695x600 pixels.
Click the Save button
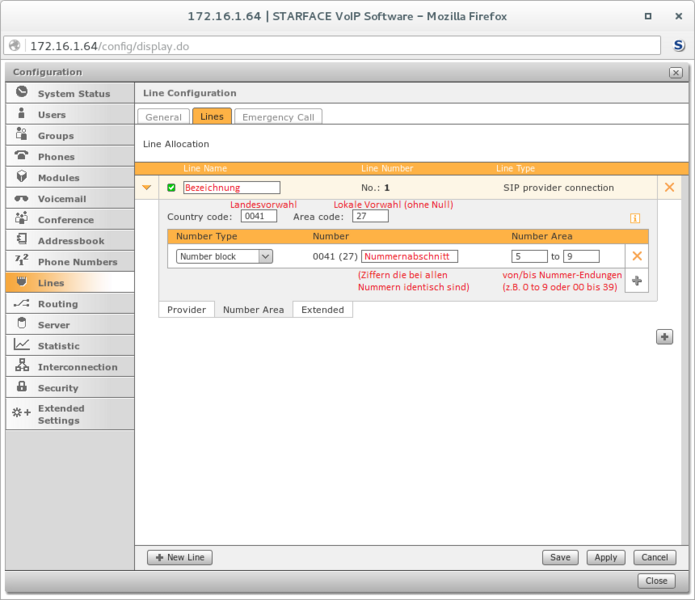click(560, 557)
